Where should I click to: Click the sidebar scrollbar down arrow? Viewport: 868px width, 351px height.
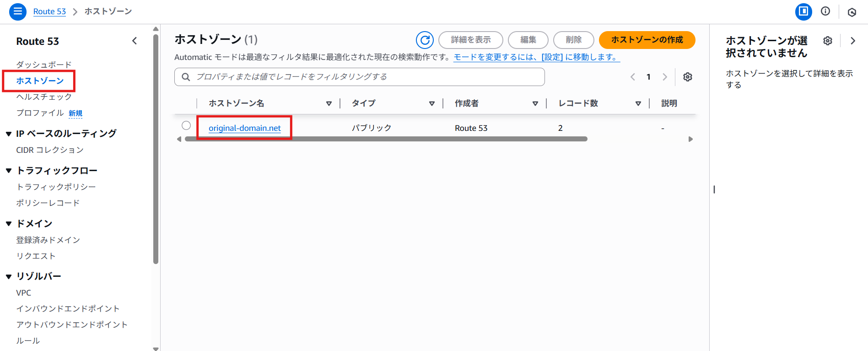(x=156, y=348)
